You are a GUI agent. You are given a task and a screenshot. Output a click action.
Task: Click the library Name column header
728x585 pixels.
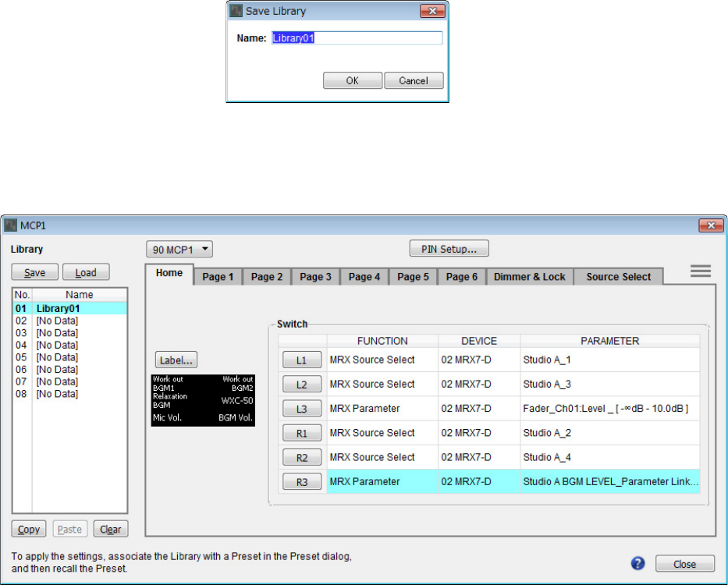(x=80, y=295)
